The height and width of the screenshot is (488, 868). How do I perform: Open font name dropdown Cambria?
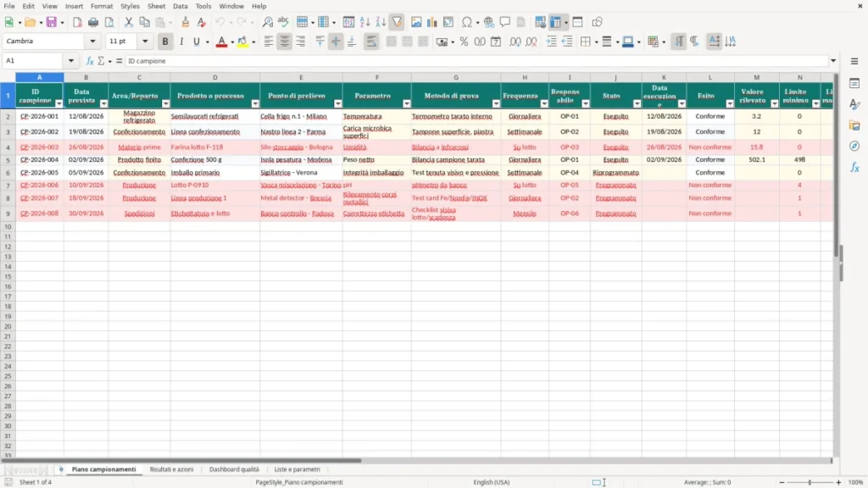coord(92,41)
